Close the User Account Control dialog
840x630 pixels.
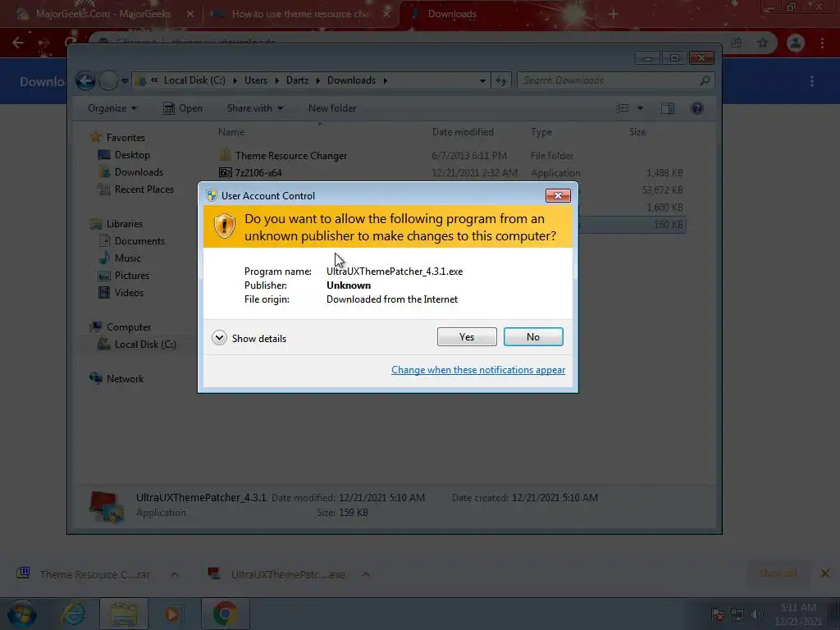click(558, 195)
